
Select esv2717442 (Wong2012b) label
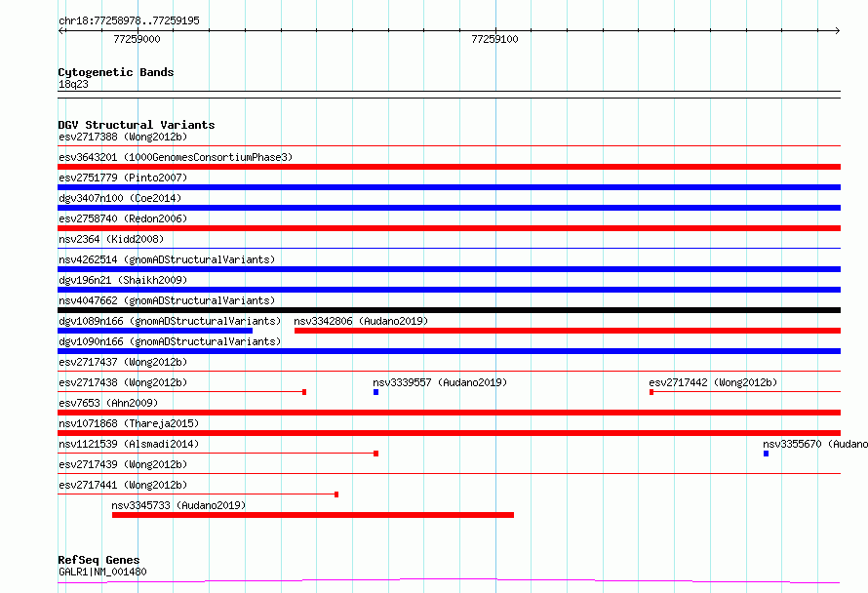tap(713, 382)
